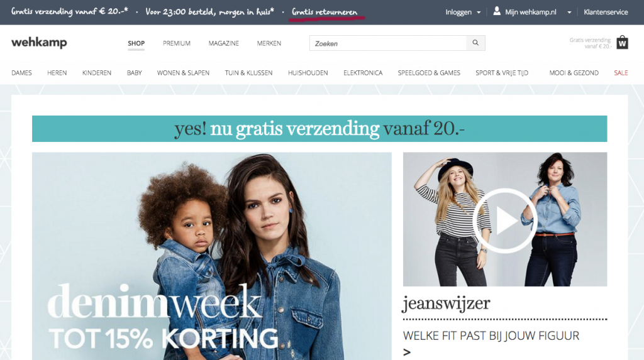This screenshot has height=360, width=644.
Task: Click the arrow below jeanswijzer text
Action: (407, 352)
